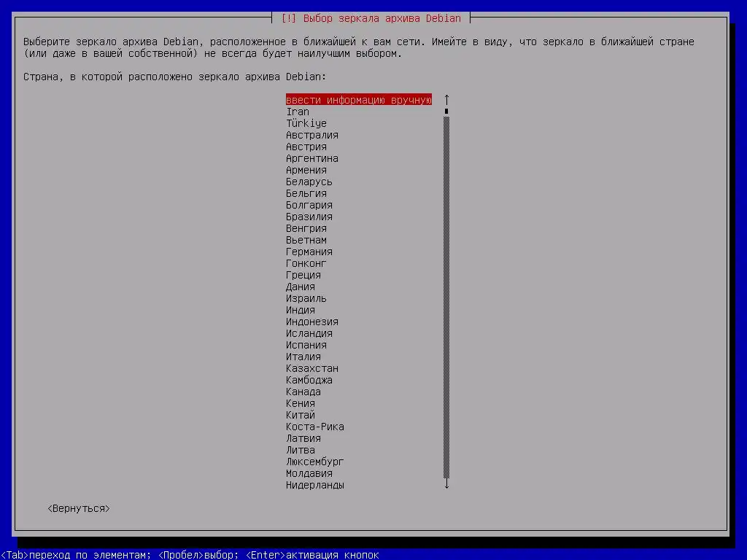The width and height of the screenshot is (747, 560).
Task: Select Вьетнам entry
Action: pos(306,240)
